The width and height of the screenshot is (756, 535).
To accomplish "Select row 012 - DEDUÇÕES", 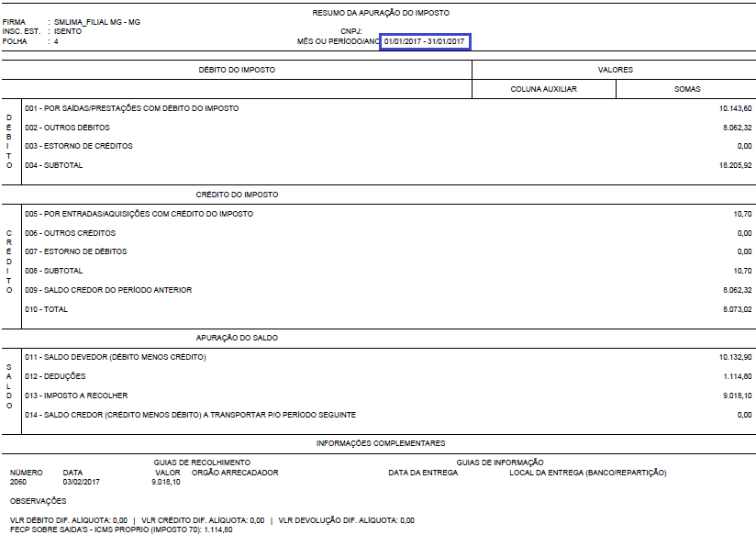I will (55, 377).
